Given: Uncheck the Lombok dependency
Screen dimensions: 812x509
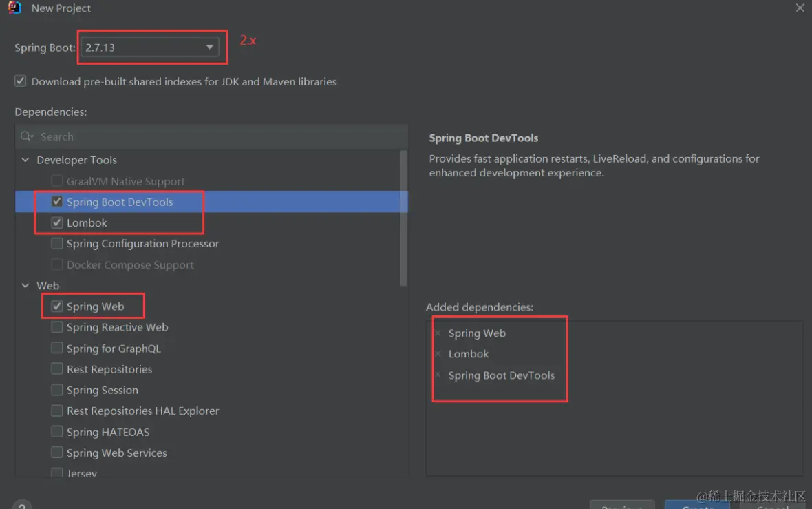Looking at the screenshot, I should click(x=57, y=223).
